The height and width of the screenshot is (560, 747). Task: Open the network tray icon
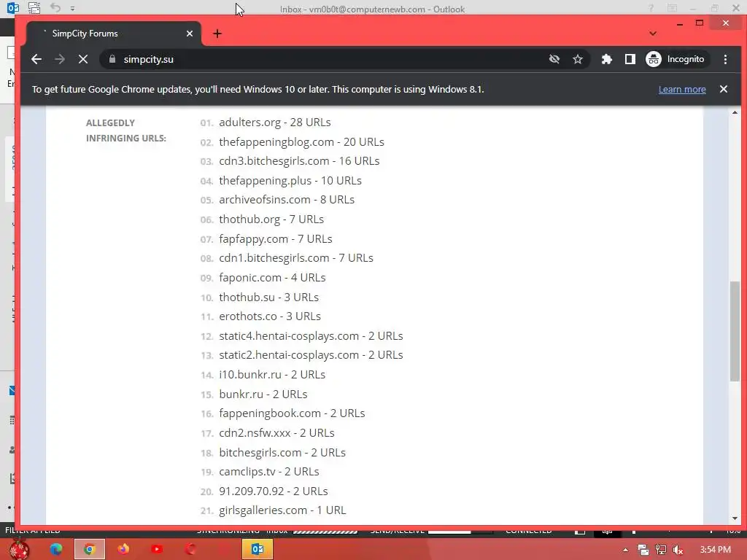(x=661, y=550)
